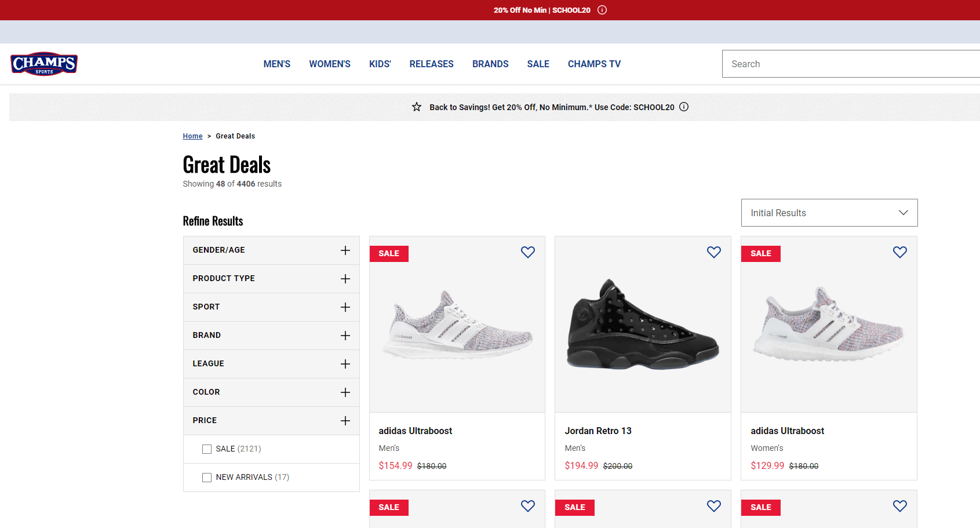
Task: Click heart on second-row middle product card
Action: coord(714,506)
